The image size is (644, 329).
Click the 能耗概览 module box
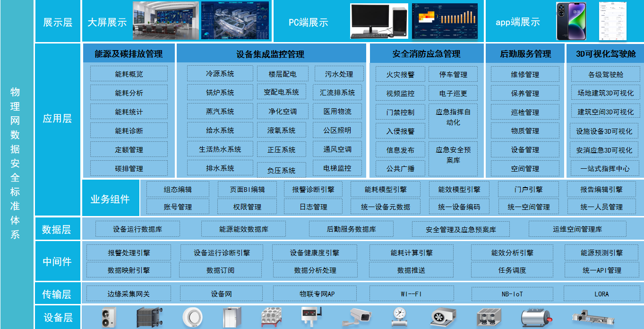129,74
